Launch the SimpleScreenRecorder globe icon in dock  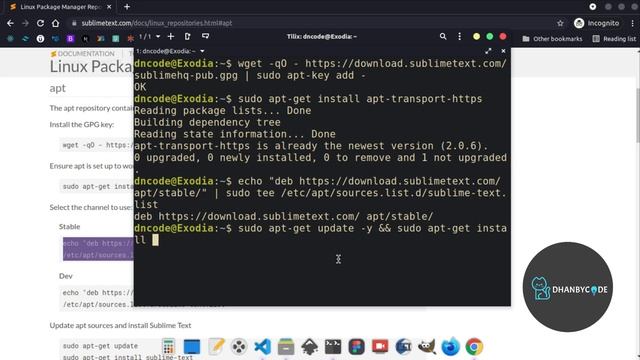[403, 347]
